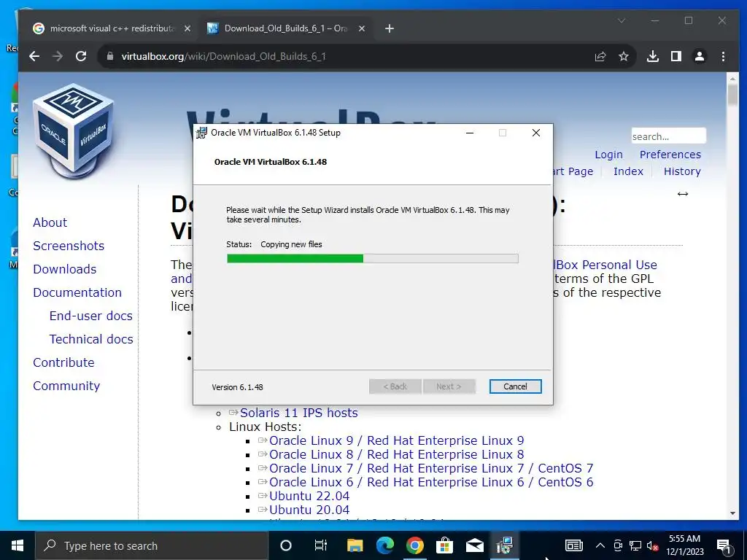Open Oracle Linux 9 / RHEL 9 link
This screenshot has width=747, height=560.
pos(396,440)
